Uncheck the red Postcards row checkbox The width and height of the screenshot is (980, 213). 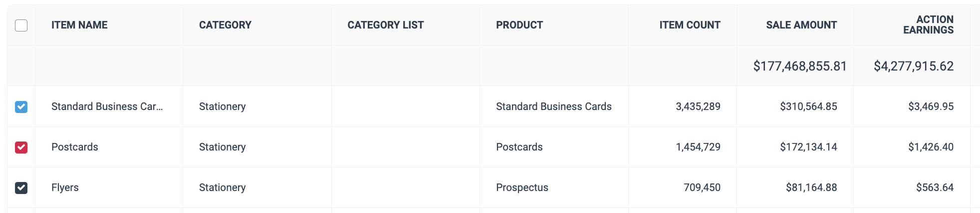click(21, 147)
